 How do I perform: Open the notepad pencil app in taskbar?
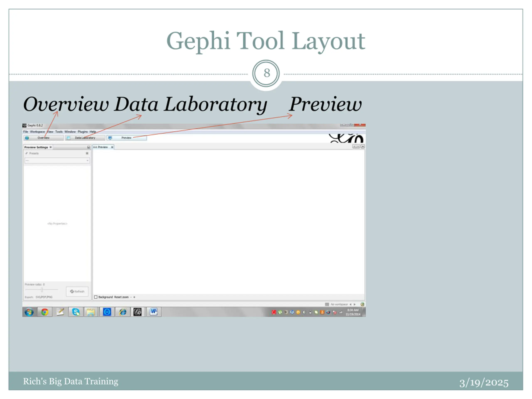60,312
